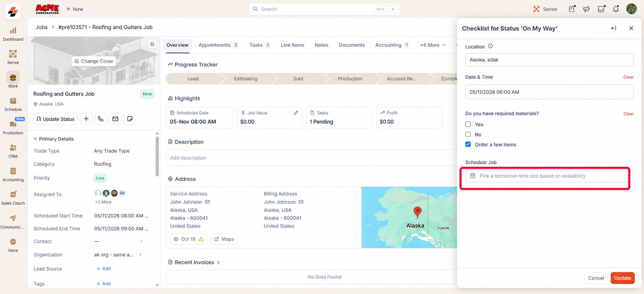Click the notifications bell icon

tap(616, 9)
